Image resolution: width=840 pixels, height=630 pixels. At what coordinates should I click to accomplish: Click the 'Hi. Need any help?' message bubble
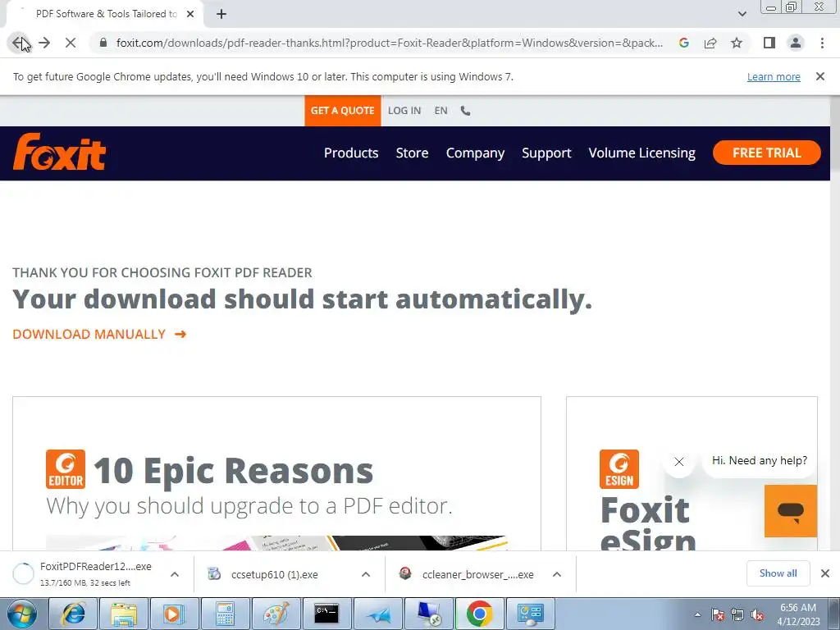759,461
